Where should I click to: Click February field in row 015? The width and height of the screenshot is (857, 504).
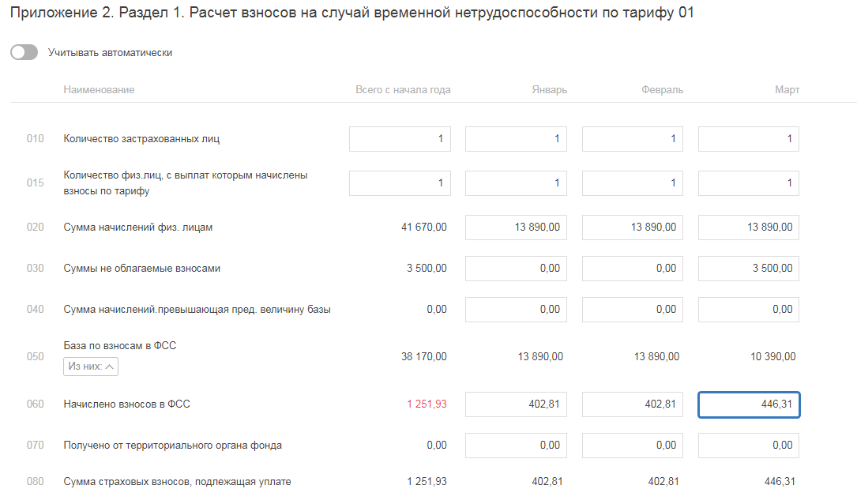click(x=632, y=183)
